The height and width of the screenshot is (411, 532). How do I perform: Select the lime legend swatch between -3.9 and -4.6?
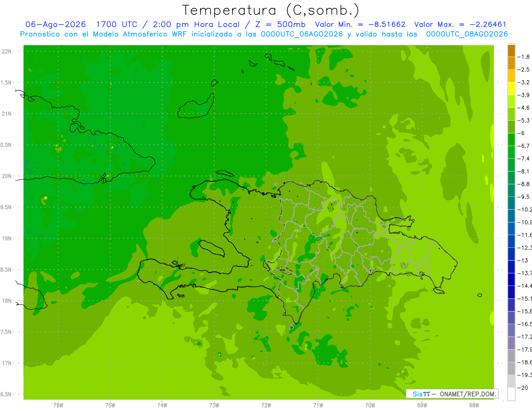pyautogui.click(x=511, y=101)
